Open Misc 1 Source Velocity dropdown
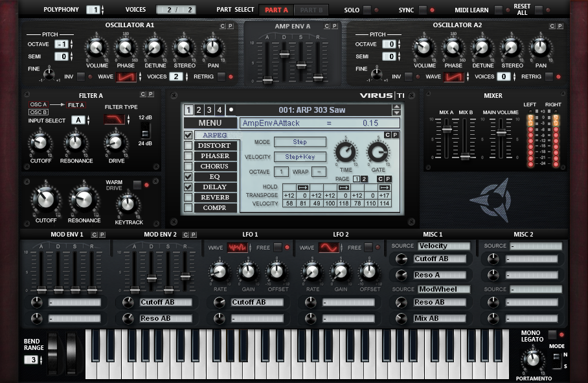 (444, 246)
